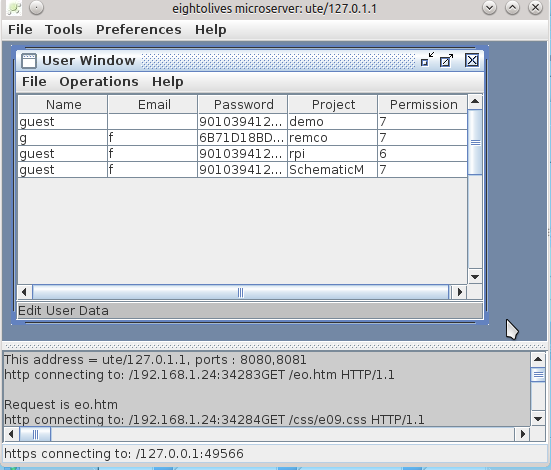Click the round pin button beside the app icon

(36, 7)
